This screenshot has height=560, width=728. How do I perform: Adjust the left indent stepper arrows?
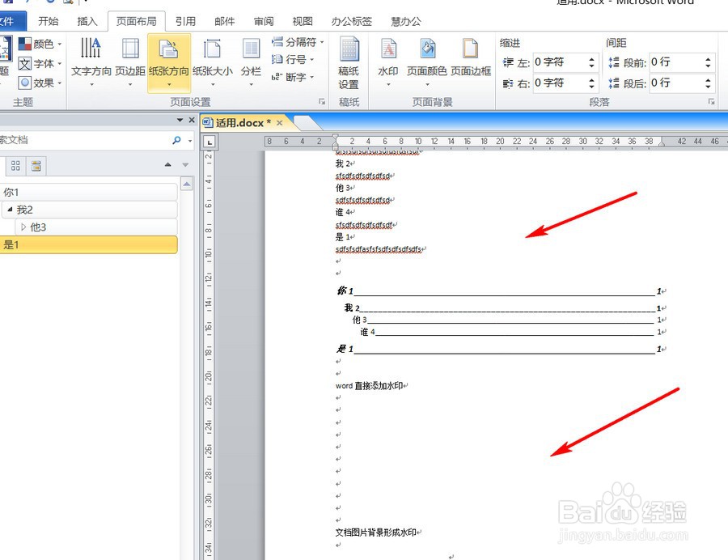point(591,62)
